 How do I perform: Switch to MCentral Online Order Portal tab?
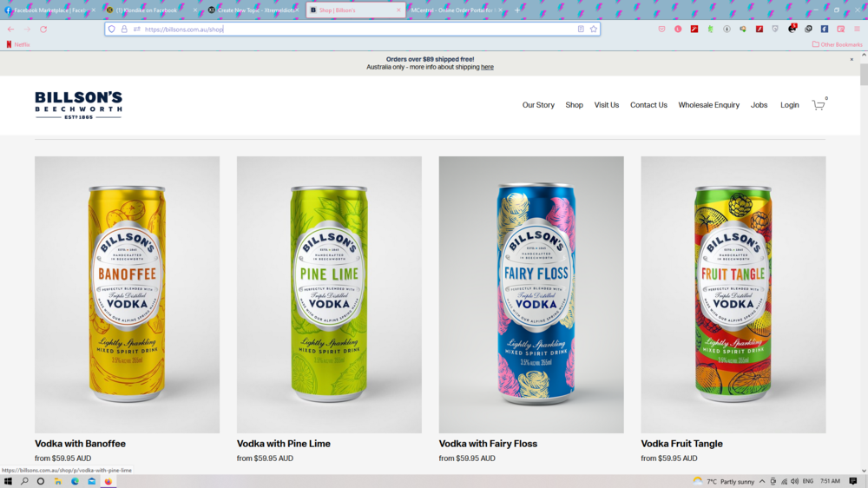click(x=456, y=10)
